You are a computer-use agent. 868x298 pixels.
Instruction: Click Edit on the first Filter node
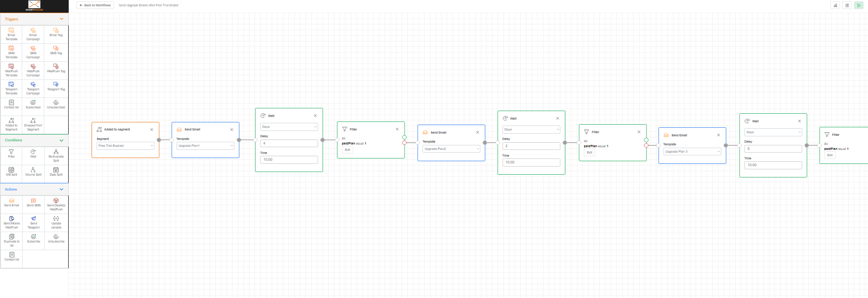click(347, 150)
